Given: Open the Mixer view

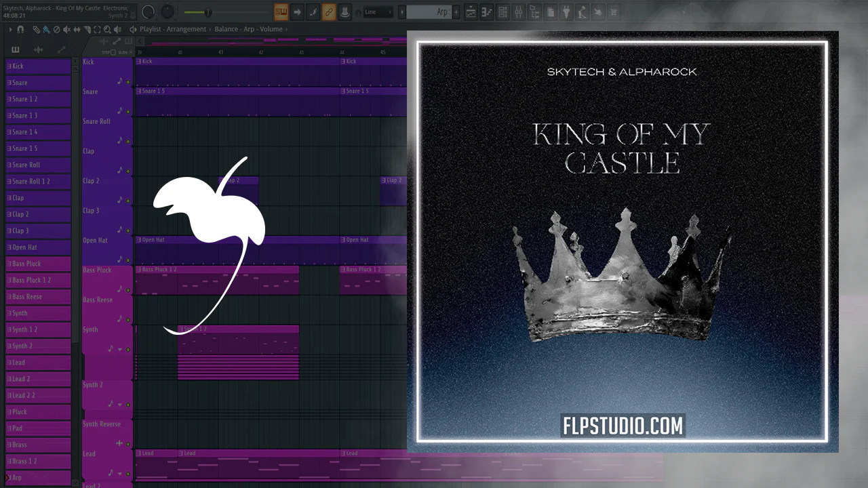Looking at the screenshot, I should pos(519,12).
